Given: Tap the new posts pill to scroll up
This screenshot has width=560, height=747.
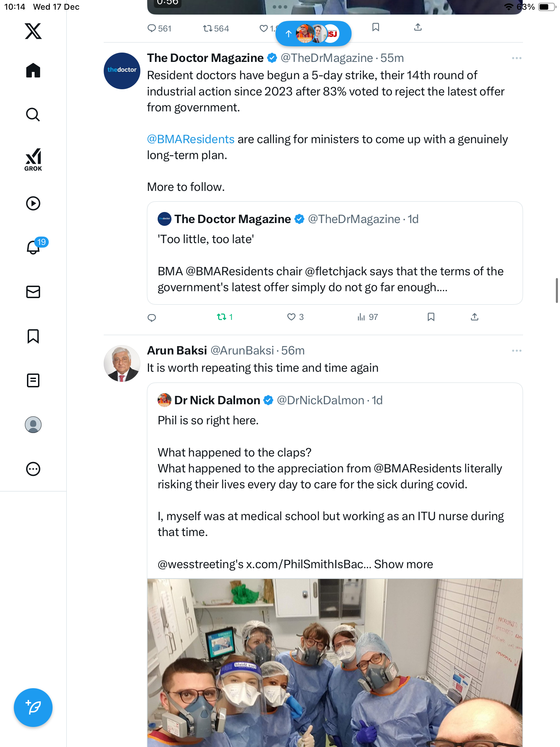Looking at the screenshot, I should (x=313, y=34).
